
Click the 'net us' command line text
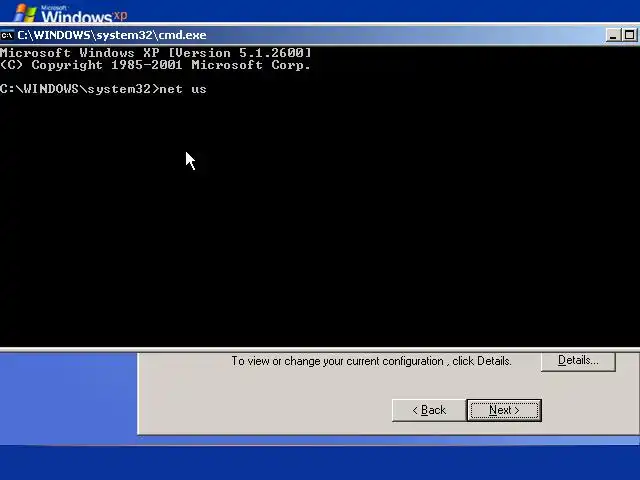tap(183, 89)
